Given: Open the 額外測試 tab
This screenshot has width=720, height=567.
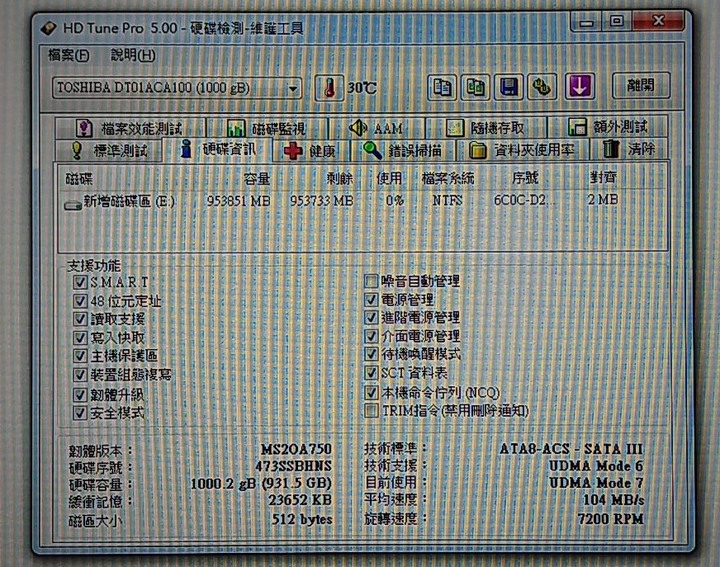Looking at the screenshot, I should pos(607,127).
